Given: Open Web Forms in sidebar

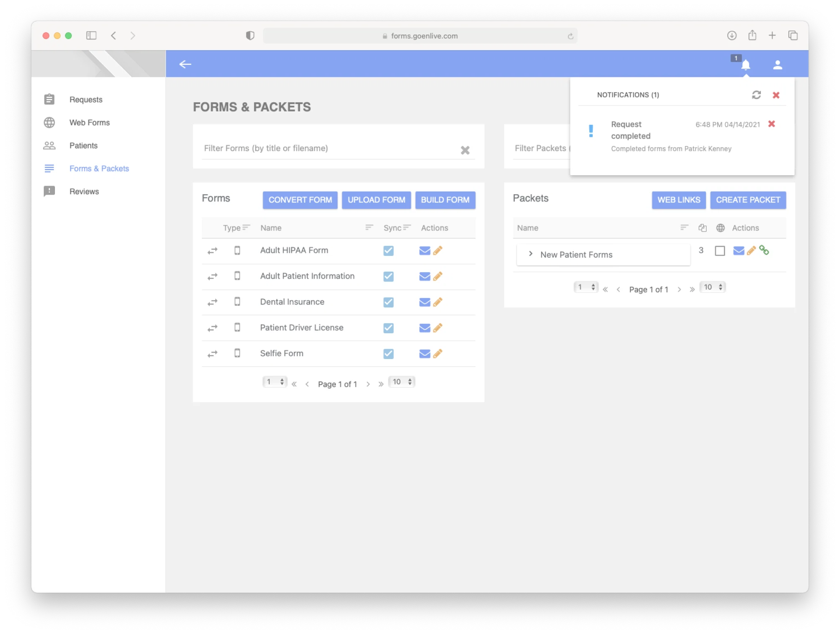Looking at the screenshot, I should pyautogui.click(x=89, y=122).
